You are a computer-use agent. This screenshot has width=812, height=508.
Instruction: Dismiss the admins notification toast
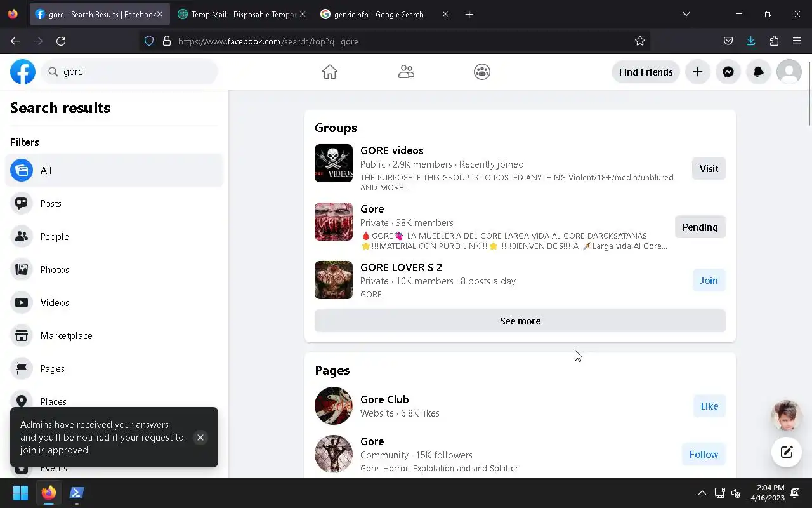(x=200, y=438)
